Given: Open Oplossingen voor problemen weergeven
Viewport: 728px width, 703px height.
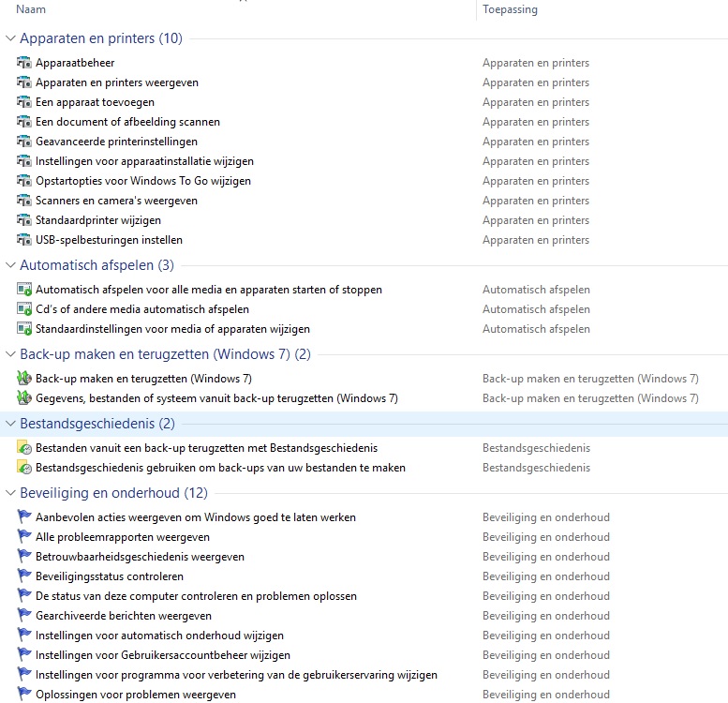Looking at the screenshot, I should tap(136, 695).
